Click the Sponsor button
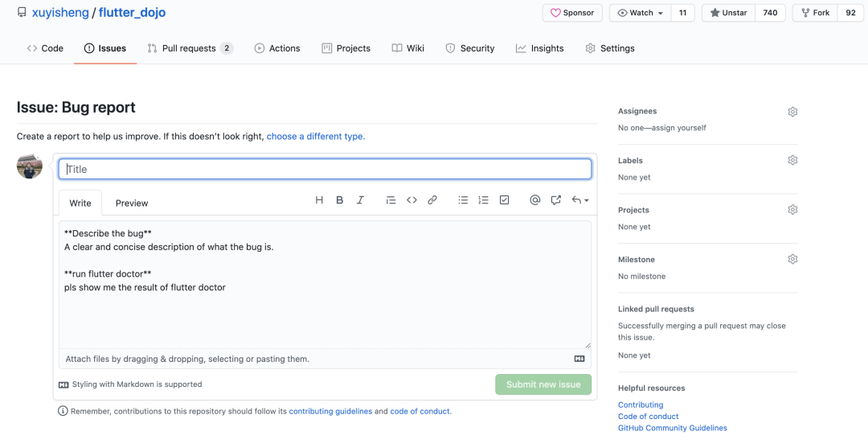Screen dimensions: 868x448 coord(572,13)
